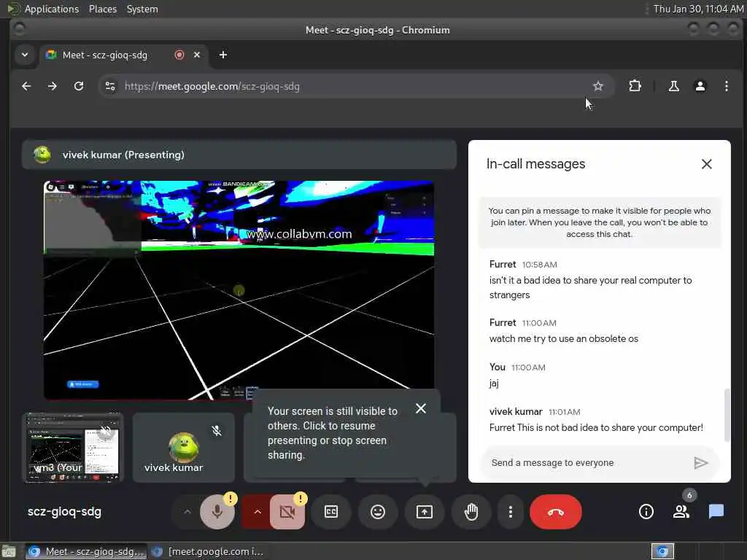The width and height of the screenshot is (747, 560).
Task: Mute the microphone in call controls
Action: (x=217, y=512)
